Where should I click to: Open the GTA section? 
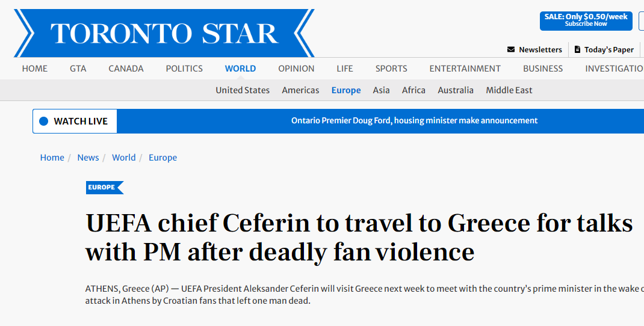click(78, 69)
